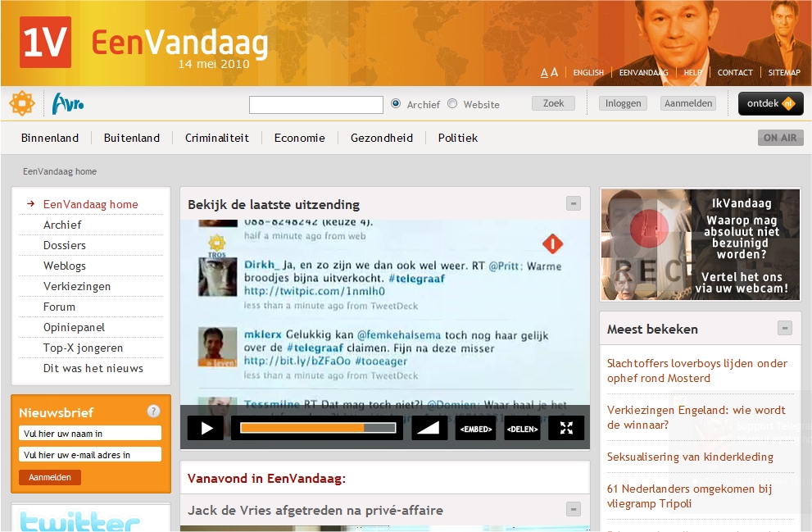Open the EENVANDAAG header link
812x532 pixels.
pyautogui.click(x=644, y=72)
